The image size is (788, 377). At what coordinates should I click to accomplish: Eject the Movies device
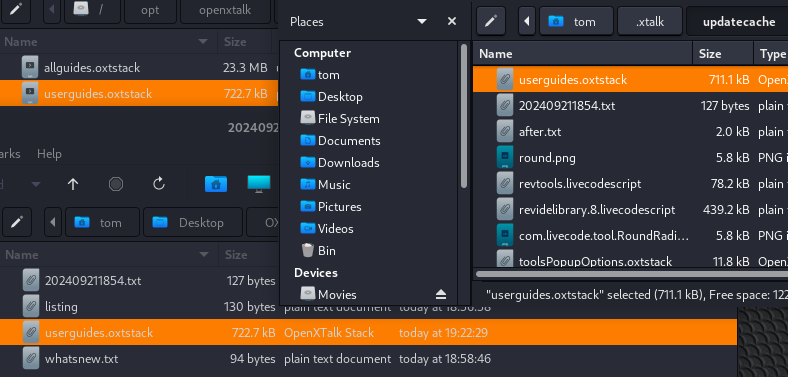(441, 295)
